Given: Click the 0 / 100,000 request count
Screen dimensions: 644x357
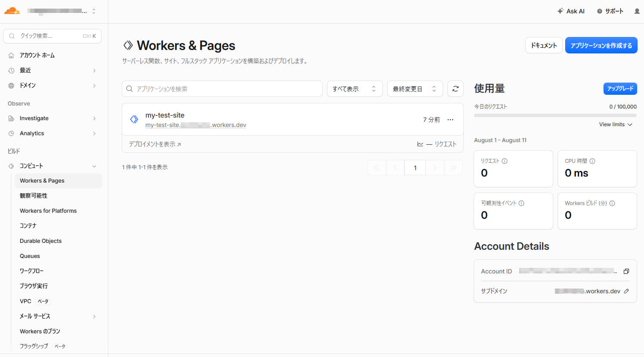Looking at the screenshot, I should (623, 107).
